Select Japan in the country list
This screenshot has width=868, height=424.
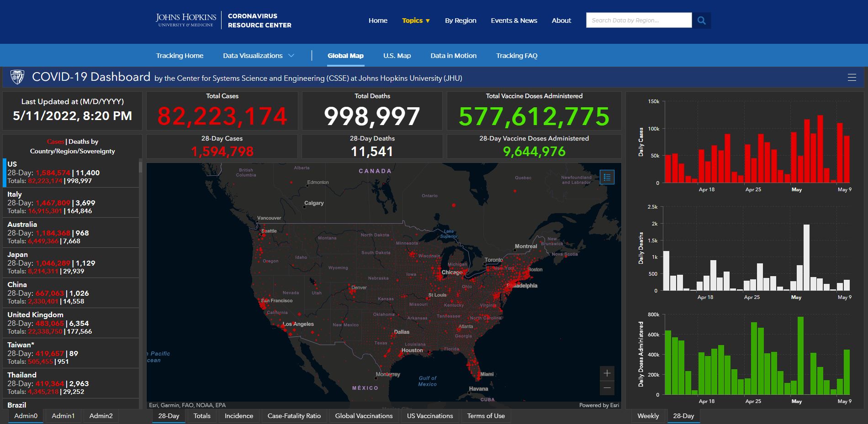pos(71,263)
